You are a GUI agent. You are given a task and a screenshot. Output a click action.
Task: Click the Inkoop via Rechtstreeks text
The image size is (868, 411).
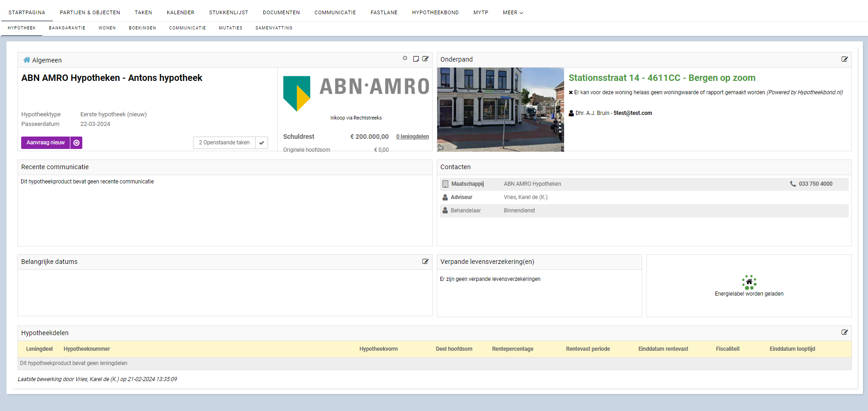[x=356, y=118]
